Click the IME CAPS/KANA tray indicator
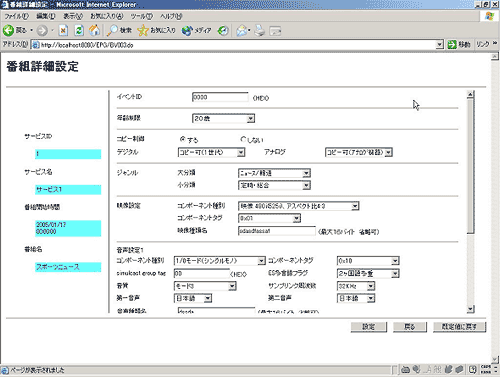This screenshot has height=377, width=500. pos(486,369)
